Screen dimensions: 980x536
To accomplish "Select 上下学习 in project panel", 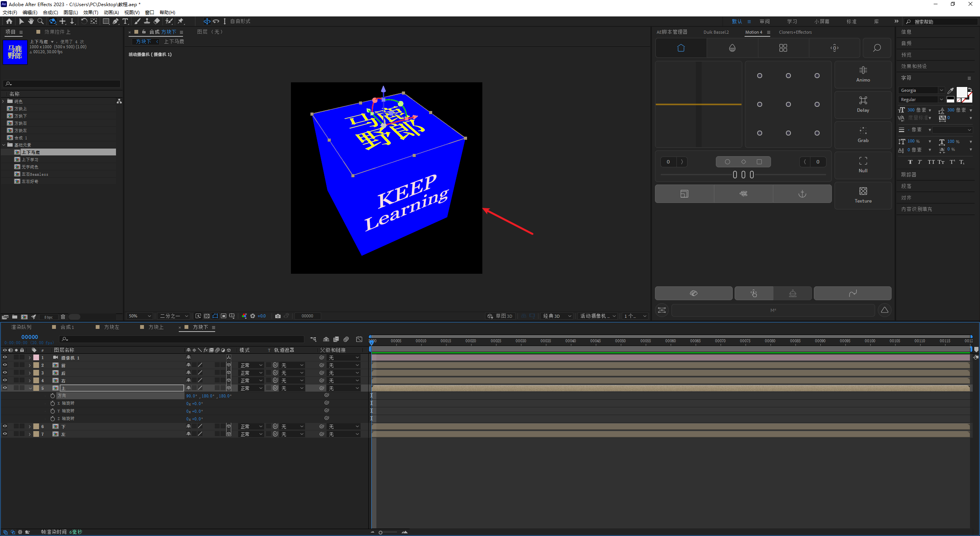I will point(30,160).
